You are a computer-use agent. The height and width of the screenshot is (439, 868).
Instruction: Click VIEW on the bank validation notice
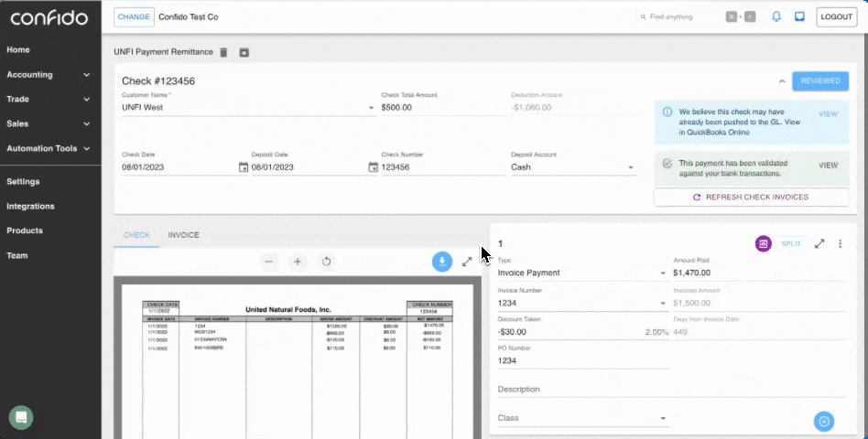pyautogui.click(x=828, y=166)
